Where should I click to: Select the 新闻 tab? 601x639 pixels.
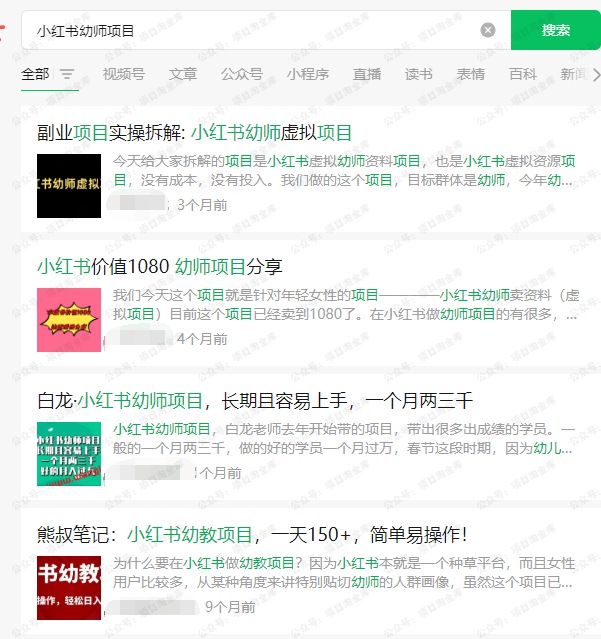tap(574, 74)
